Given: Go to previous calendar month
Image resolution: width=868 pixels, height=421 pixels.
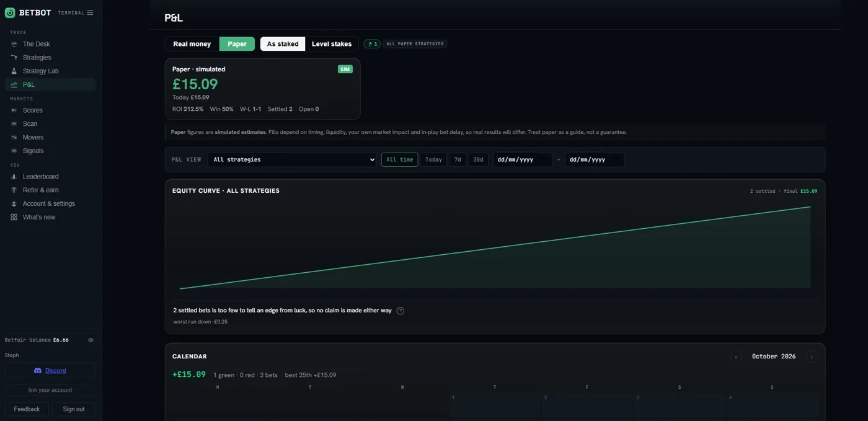Looking at the screenshot, I should tap(736, 357).
